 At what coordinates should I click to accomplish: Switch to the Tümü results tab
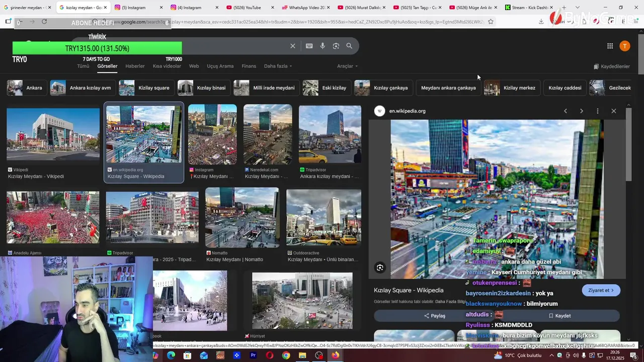click(x=83, y=66)
